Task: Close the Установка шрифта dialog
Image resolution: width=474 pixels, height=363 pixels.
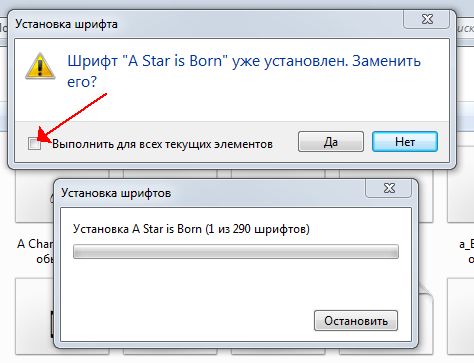Action: click(427, 19)
